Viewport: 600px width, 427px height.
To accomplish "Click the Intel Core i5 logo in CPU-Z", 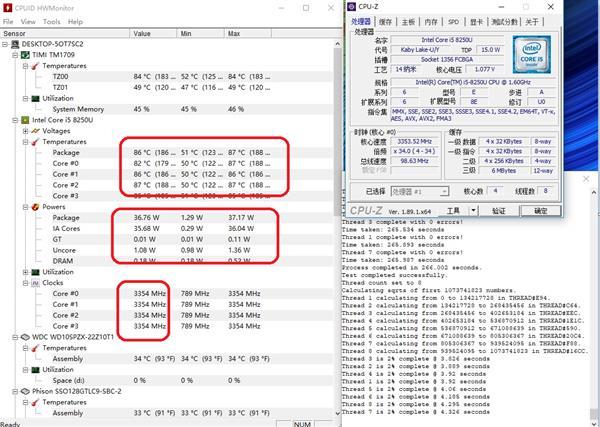I will (532, 54).
